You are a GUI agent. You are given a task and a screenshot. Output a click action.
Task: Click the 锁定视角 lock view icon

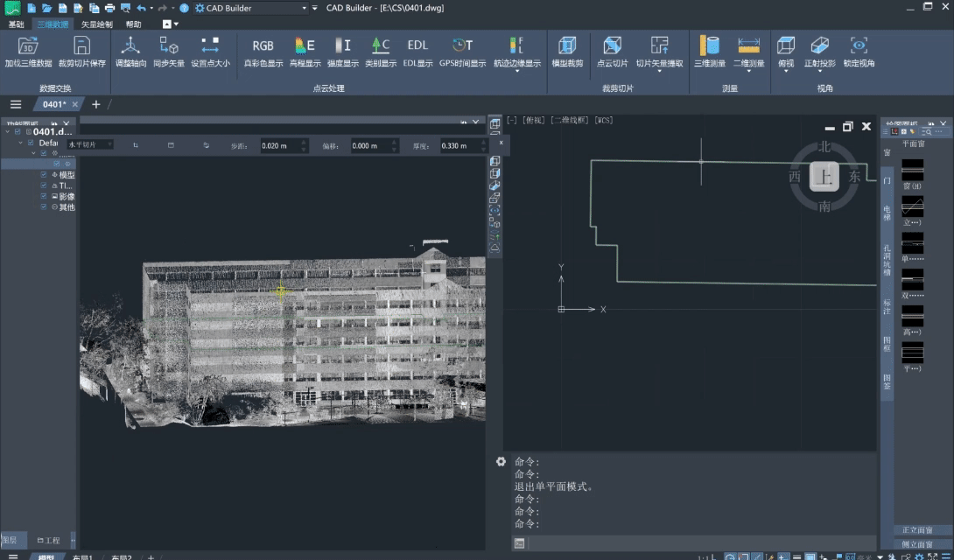858,46
